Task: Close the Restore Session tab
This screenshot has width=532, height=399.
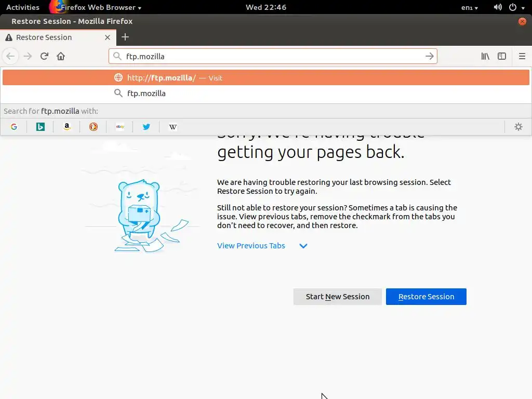Action: [x=108, y=37]
